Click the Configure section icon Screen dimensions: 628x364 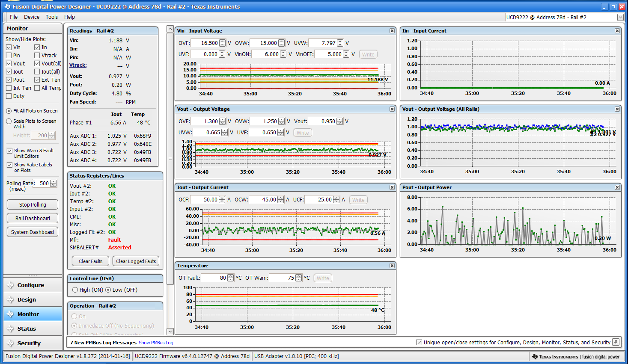(x=10, y=285)
